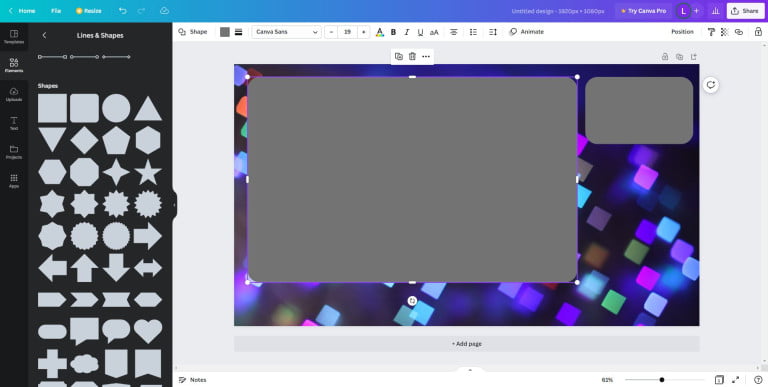Open the Templates sidebar tab
The image size is (768, 387).
14,37
